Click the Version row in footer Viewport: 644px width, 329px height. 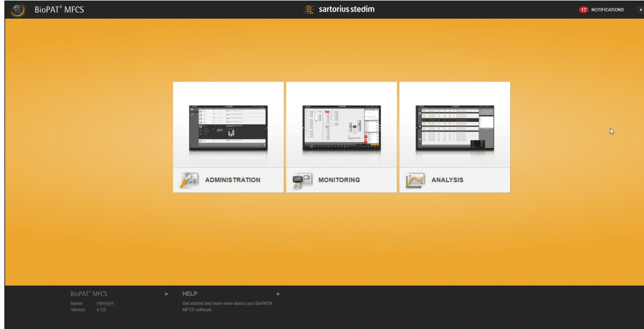tap(88, 310)
